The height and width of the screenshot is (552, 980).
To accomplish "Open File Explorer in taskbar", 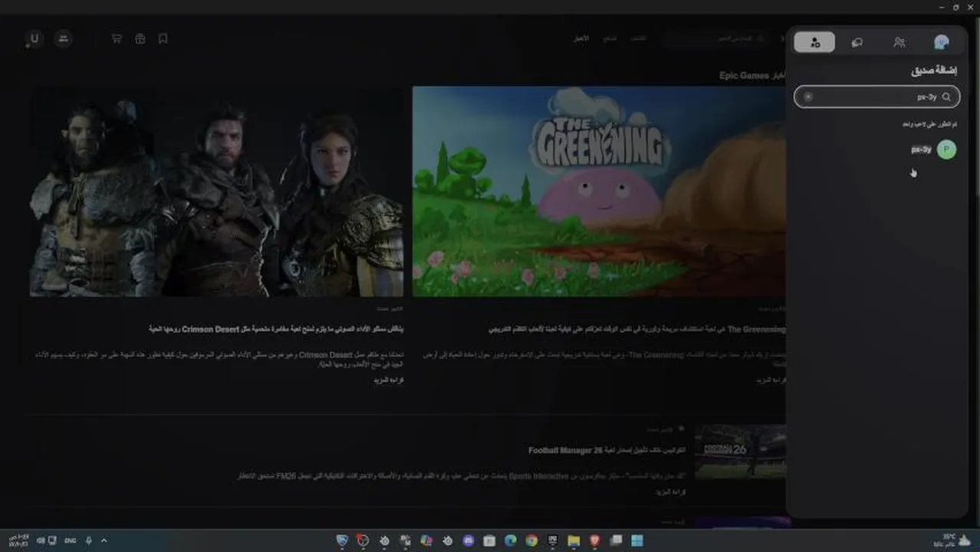I will point(574,540).
